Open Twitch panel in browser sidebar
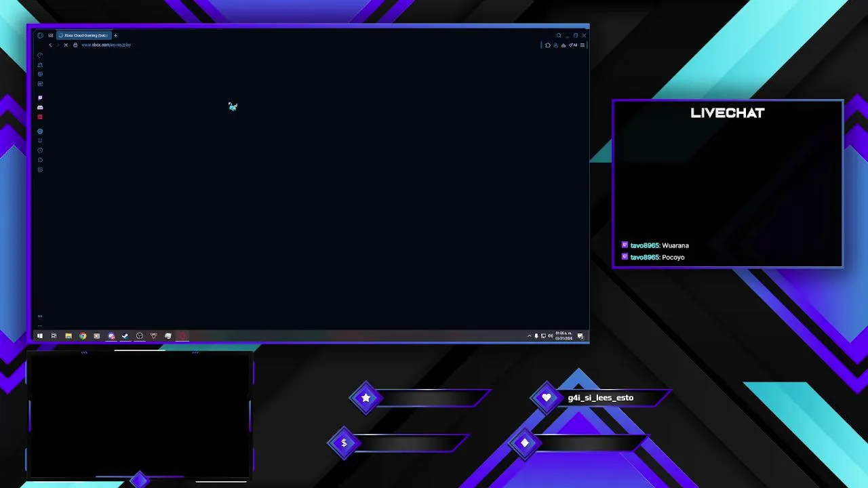This screenshot has width=868, height=488. [x=40, y=98]
